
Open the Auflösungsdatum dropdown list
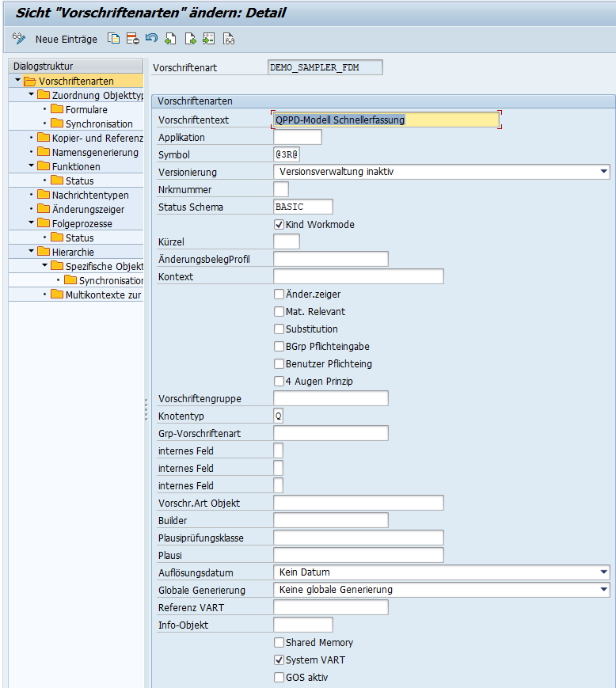click(604, 572)
